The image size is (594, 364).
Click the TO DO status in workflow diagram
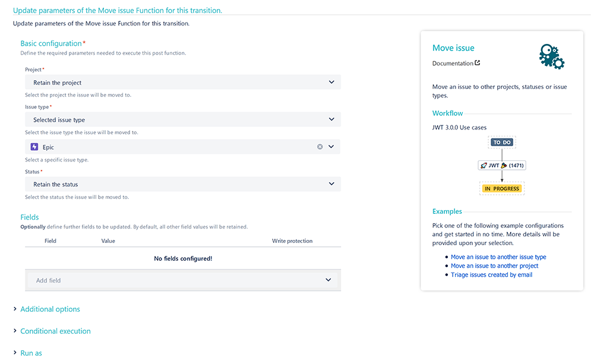[502, 143]
